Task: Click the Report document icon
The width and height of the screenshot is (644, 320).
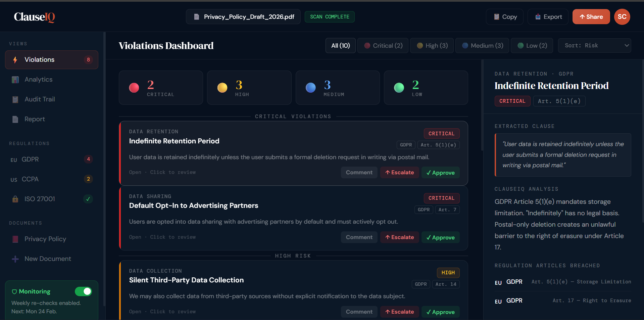Action: 15,119
